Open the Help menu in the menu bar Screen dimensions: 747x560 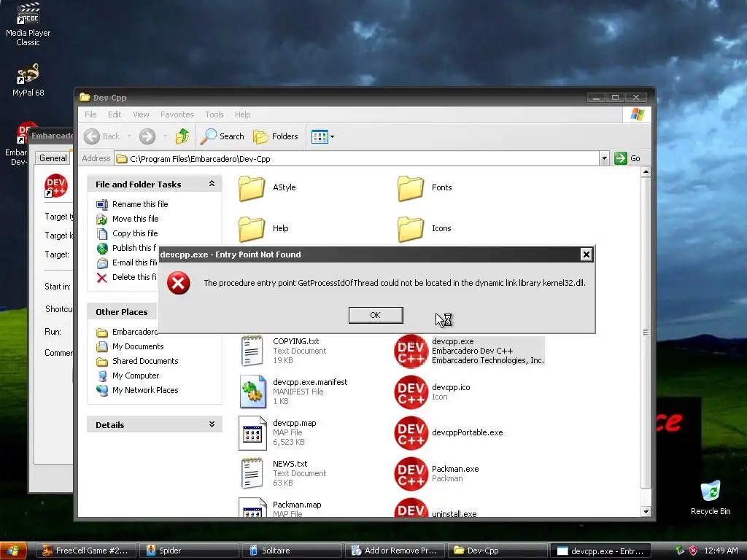[x=242, y=114]
